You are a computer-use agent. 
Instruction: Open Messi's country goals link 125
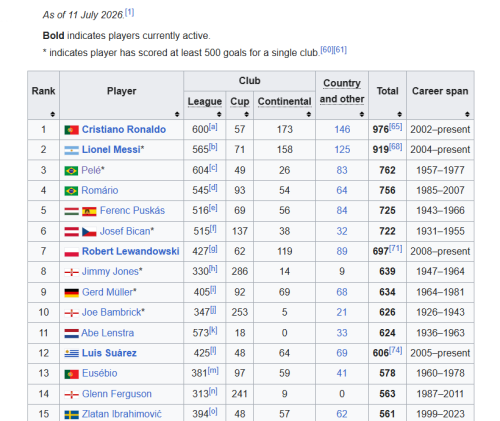coord(342,149)
